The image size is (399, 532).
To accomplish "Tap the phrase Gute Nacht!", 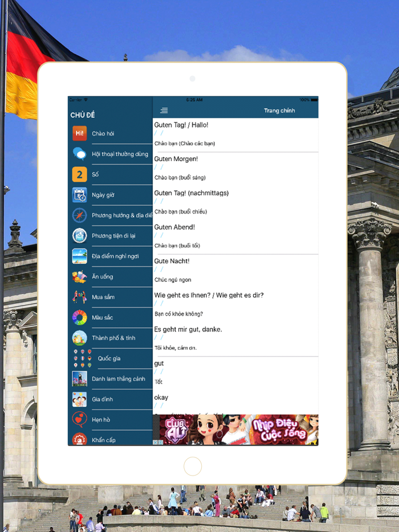I will pyautogui.click(x=172, y=261).
